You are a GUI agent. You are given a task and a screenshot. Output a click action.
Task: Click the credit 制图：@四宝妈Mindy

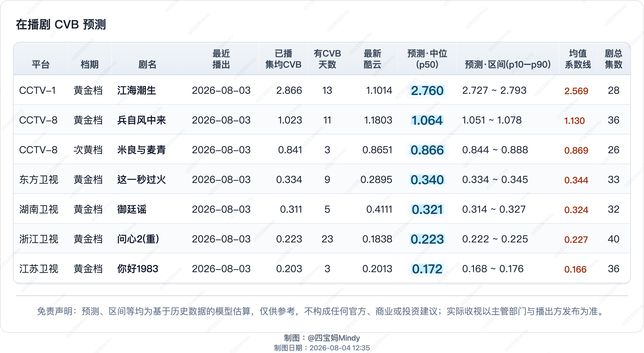[322, 338]
